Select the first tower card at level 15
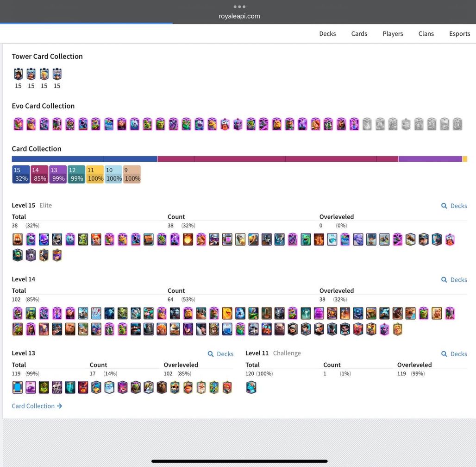 click(x=18, y=74)
